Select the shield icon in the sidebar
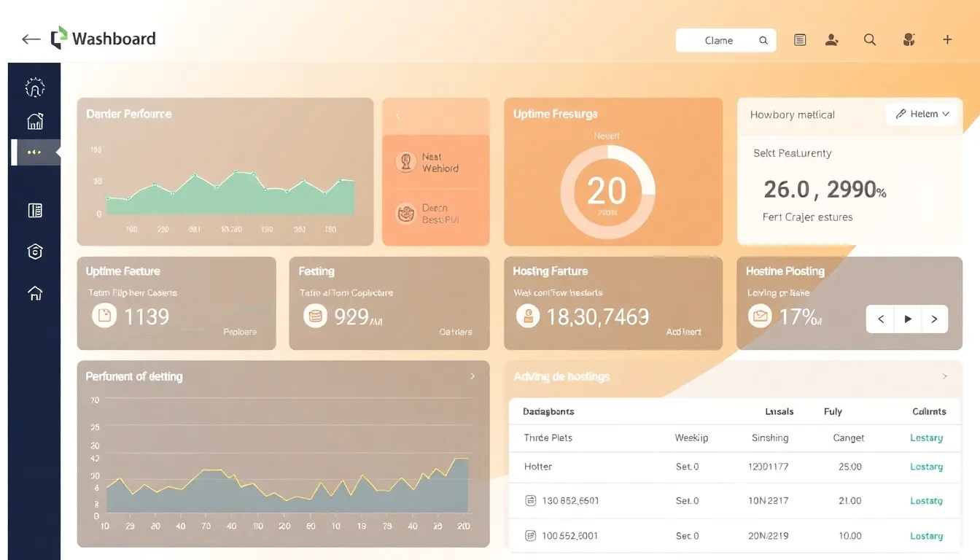 [x=34, y=252]
